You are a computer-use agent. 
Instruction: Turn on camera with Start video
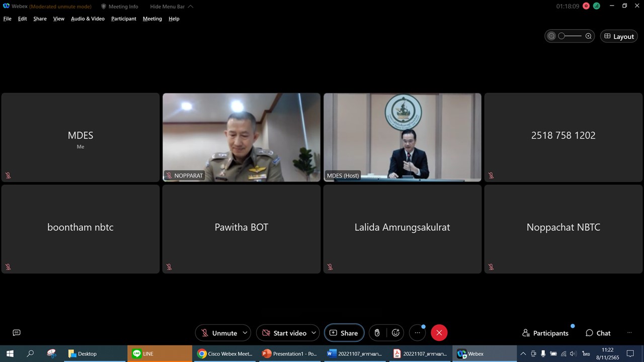pos(284,333)
